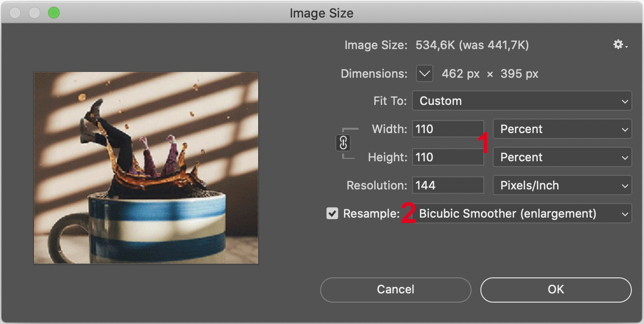Open the Pixels/Inch resolution unit dropdown
This screenshot has width=644, height=324.
562,186
